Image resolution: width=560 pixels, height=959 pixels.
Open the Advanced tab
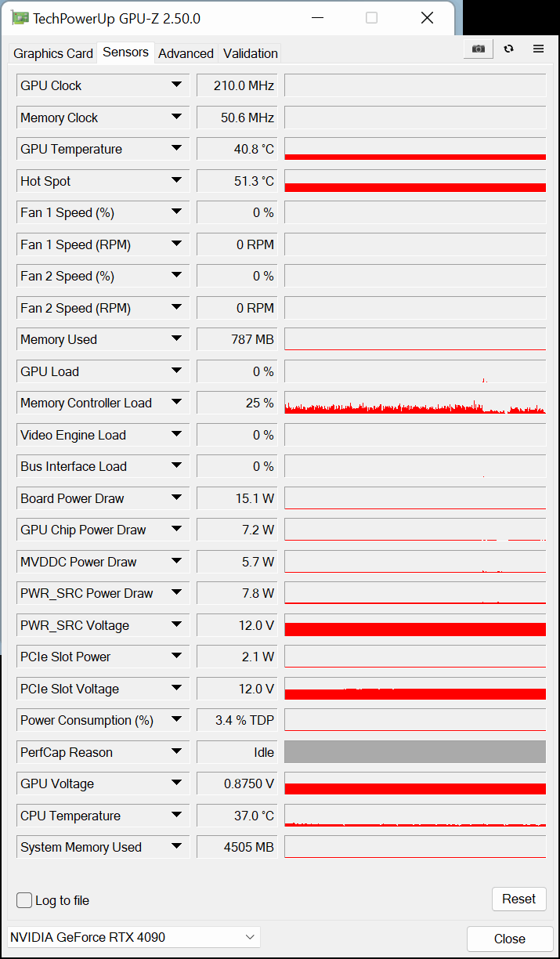point(186,53)
